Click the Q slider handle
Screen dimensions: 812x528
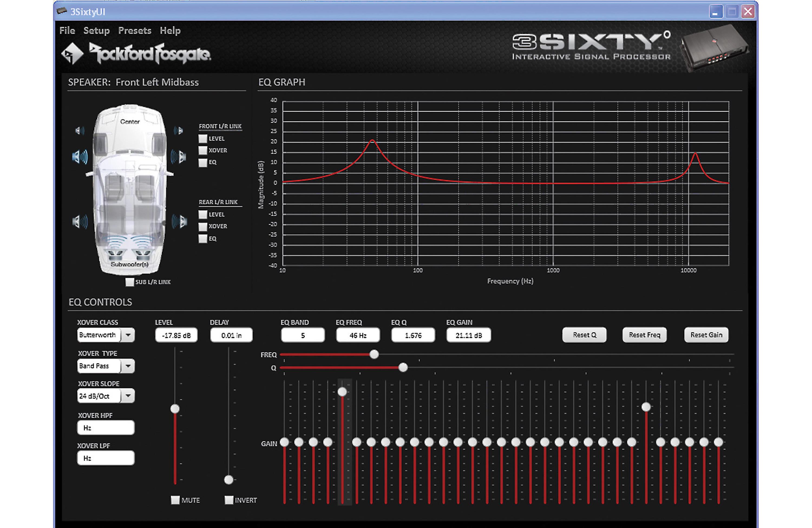pyautogui.click(x=403, y=367)
